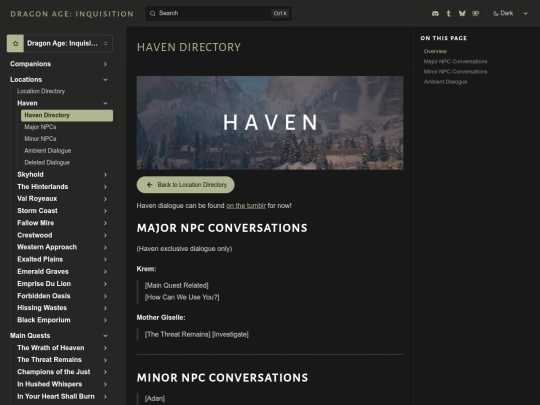Click the search magnifier icon
This screenshot has height=405, width=540.
pyautogui.click(x=152, y=13)
